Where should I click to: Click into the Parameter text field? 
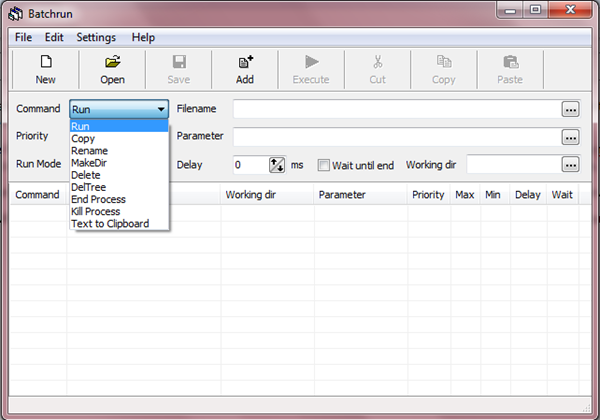tap(397, 137)
